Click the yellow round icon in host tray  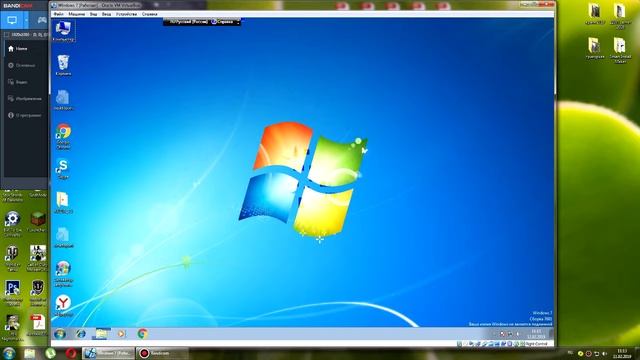[580, 353]
